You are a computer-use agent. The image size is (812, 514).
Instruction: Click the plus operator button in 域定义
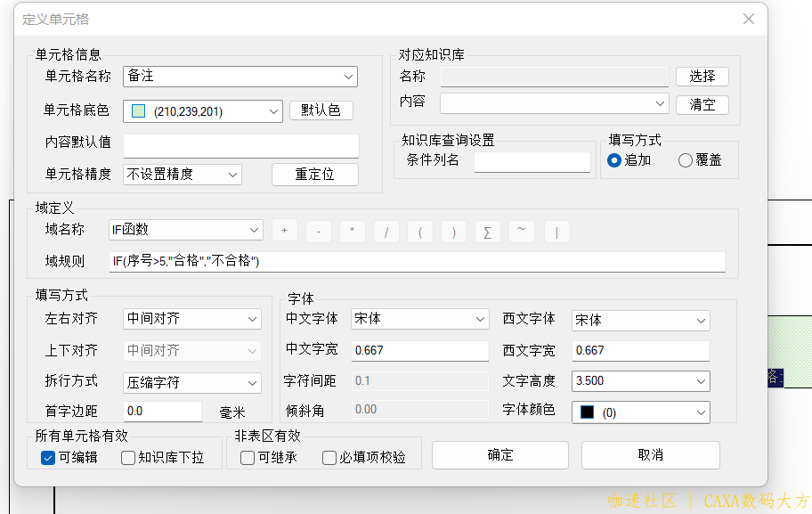(284, 231)
